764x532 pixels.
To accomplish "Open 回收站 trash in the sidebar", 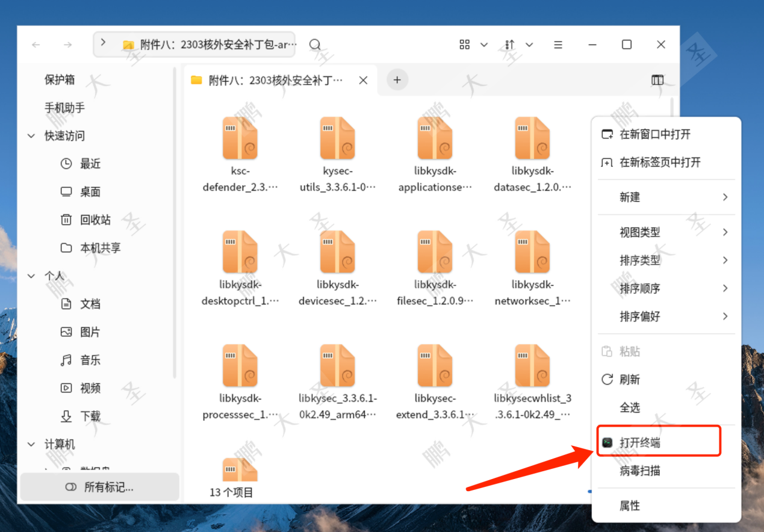I will 85,220.
